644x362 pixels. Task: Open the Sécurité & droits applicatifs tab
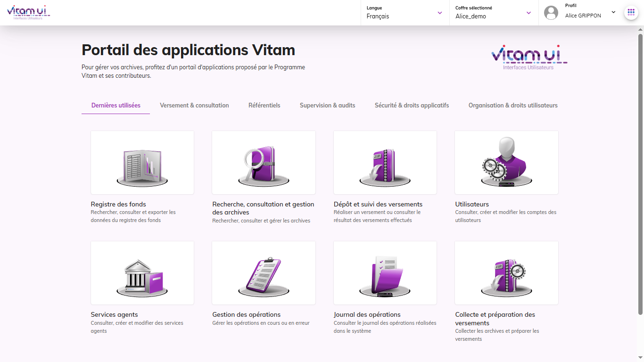[412, 106]
